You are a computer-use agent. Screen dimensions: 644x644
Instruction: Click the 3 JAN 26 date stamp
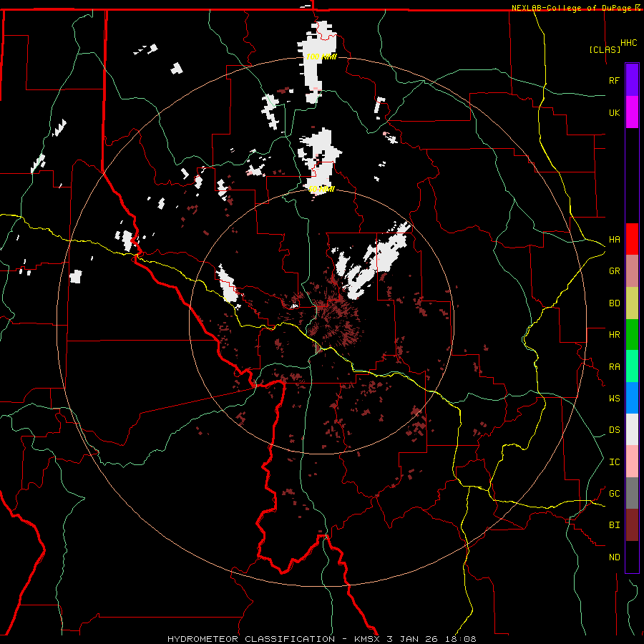413,639
